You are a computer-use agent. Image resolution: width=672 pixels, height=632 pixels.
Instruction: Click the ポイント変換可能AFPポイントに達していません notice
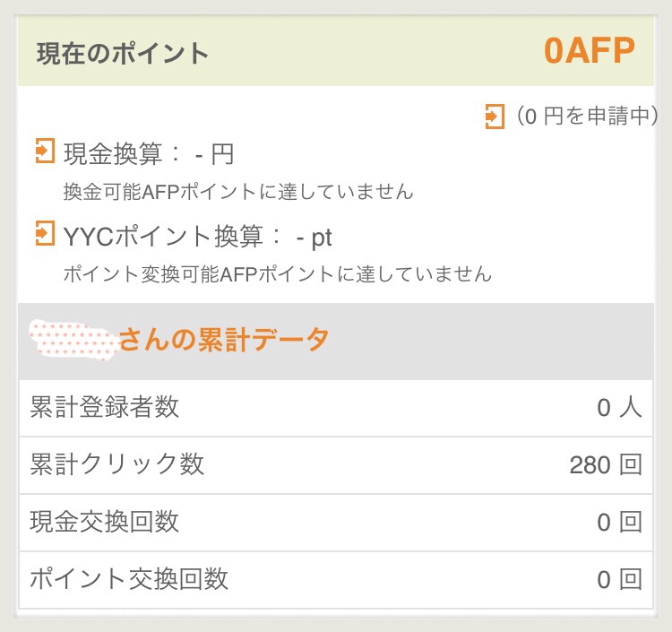point(277,273)
